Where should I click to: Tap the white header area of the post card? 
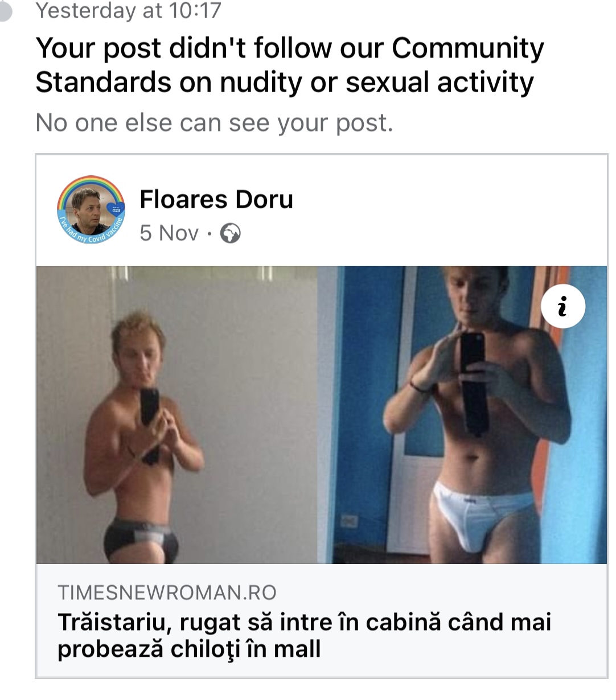[322, 210]
